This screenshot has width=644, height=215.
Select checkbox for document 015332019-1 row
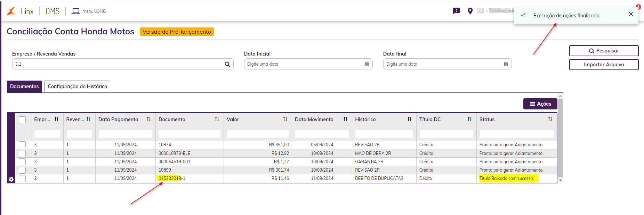pos(22,179)
